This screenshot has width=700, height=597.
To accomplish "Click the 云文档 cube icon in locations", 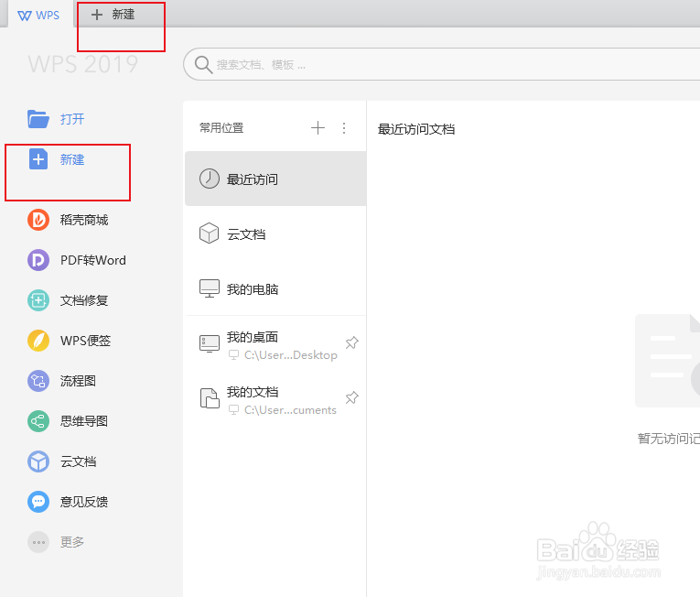I will (x=209, y=233).
